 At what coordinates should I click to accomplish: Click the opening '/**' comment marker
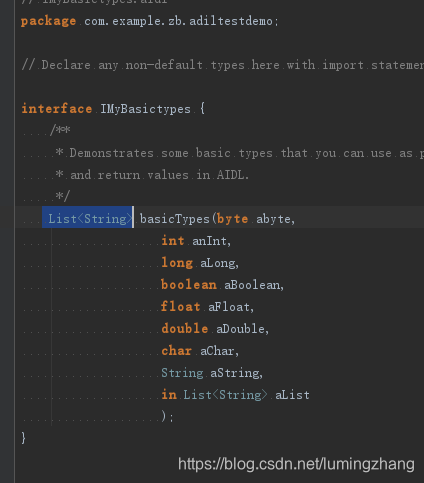(x=60, y=130)
